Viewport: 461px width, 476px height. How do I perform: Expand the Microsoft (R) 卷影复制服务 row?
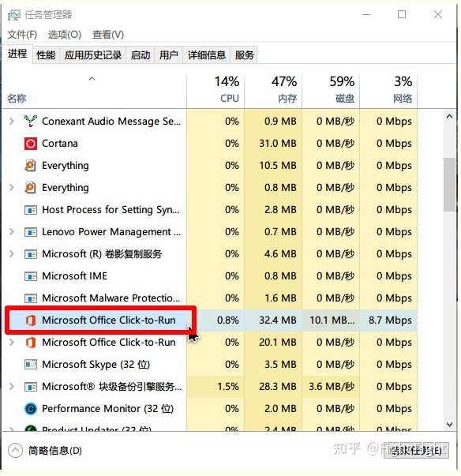12,253
